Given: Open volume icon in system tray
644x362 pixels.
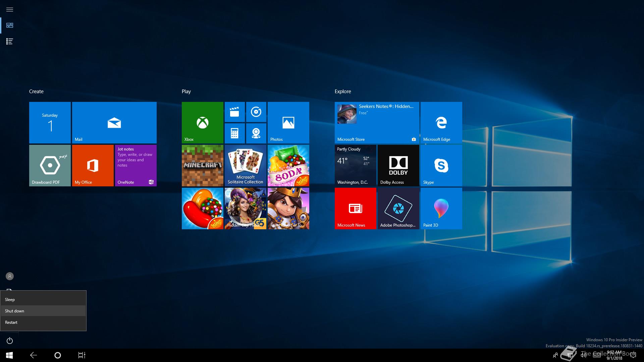Looking at the screenshot, I should (583, 355).
